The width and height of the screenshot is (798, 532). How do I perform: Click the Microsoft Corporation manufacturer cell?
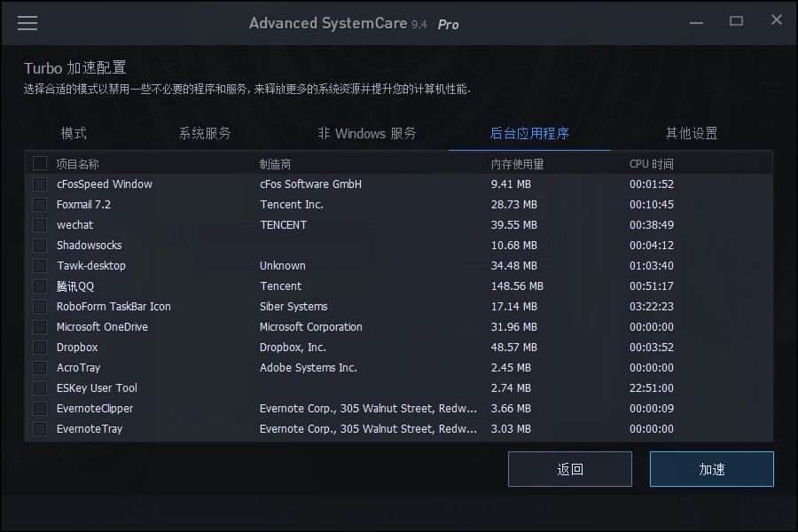(311, 327)
